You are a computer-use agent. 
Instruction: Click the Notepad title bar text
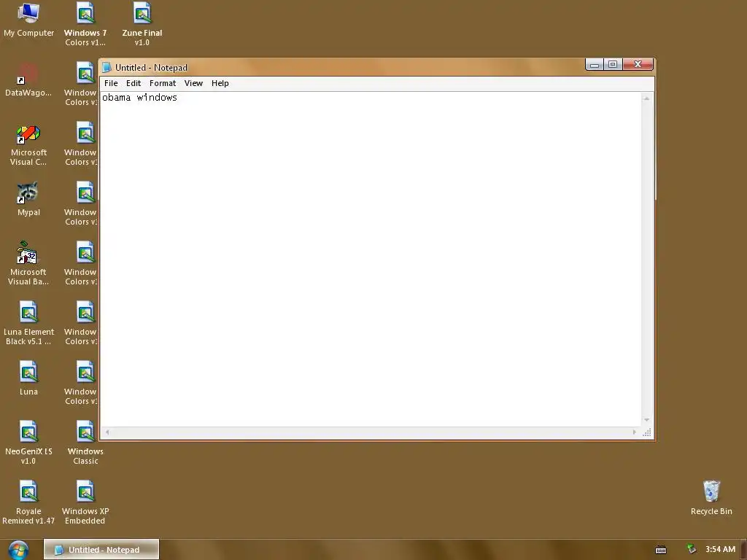[151, 68]
